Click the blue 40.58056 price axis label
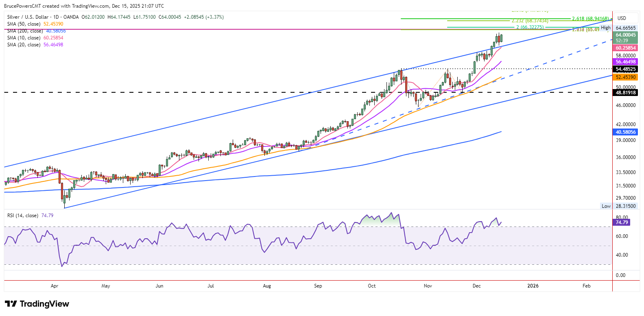The width and height of the screenshot is (644, 316). (x=625, y=132)
